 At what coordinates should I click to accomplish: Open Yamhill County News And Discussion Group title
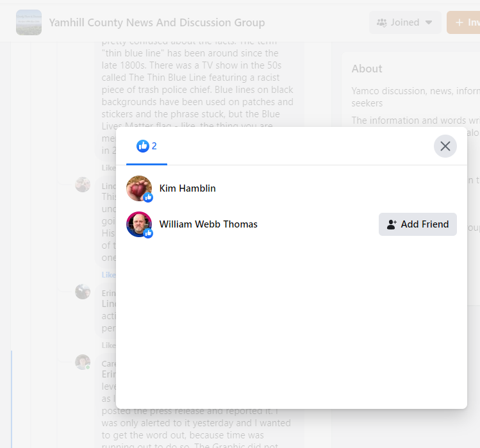click(157, 22)
